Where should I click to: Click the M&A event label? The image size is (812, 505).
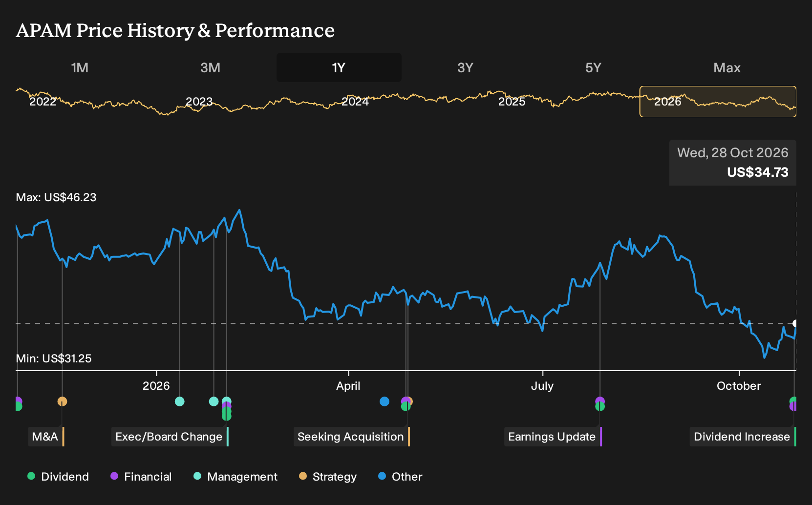point(46,437)
